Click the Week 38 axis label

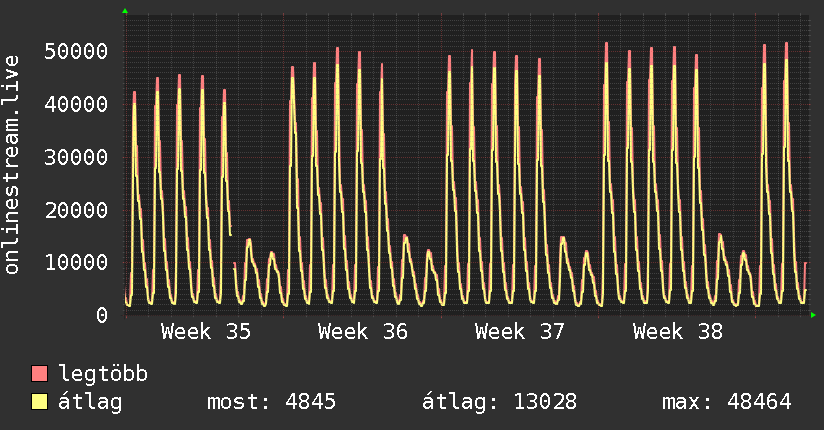click(678, 332)
